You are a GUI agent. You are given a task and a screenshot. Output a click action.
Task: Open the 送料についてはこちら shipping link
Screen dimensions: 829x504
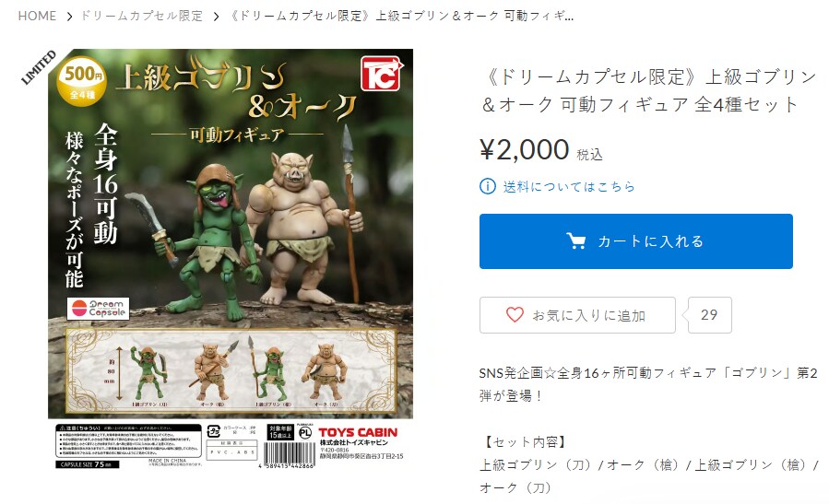click(x=569, y=186)
